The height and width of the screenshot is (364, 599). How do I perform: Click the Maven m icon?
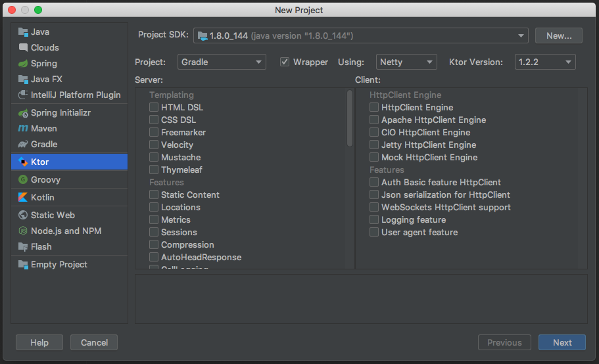[x=23, y=129]
